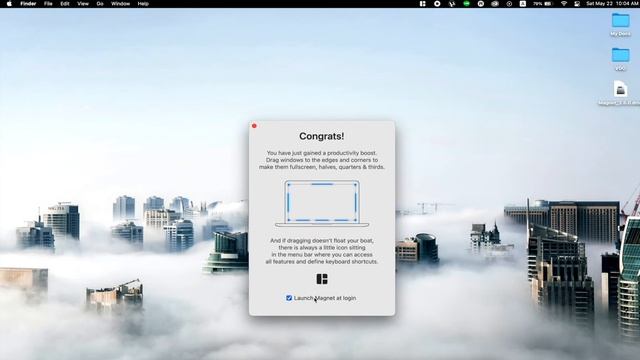Open the Help menu
640x360 pixels.
(x=143, y=4)
